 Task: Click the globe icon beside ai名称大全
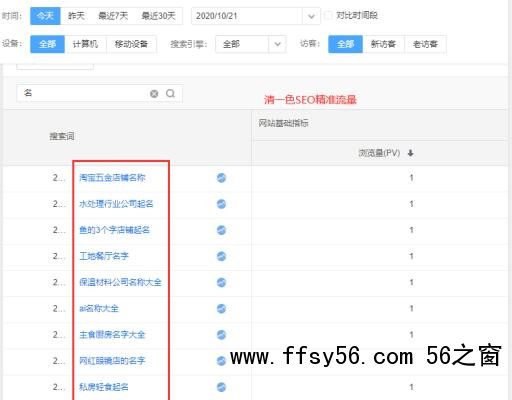click(x=221, y=308)
